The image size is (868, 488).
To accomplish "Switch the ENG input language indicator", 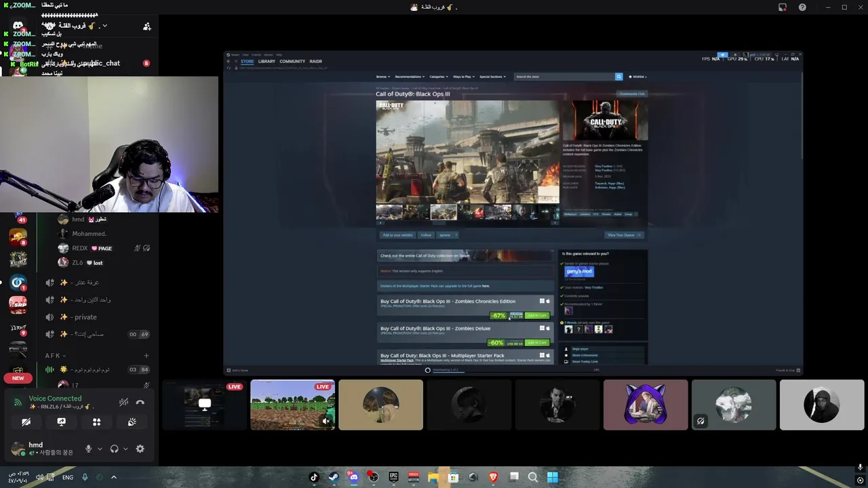I will coord(68,477).
